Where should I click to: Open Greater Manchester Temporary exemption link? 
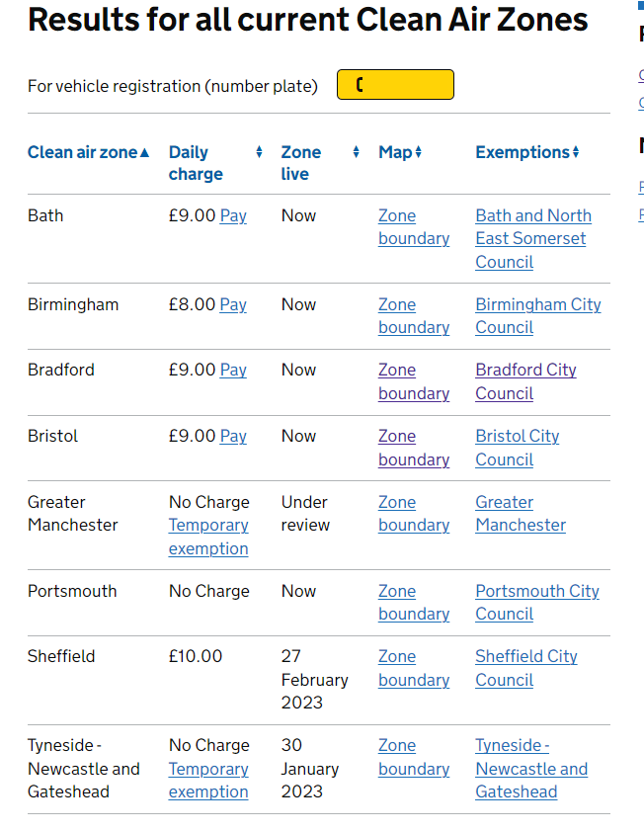208,537
